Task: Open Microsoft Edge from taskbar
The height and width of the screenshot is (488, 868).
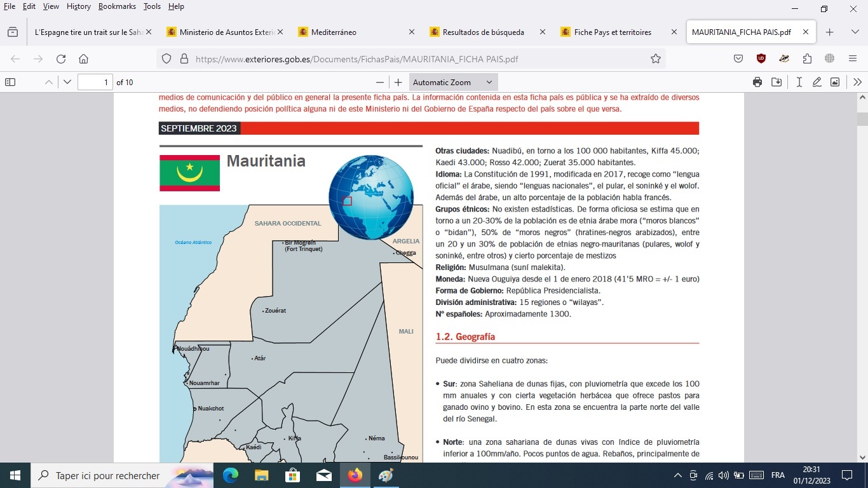Action: (231, 475)
